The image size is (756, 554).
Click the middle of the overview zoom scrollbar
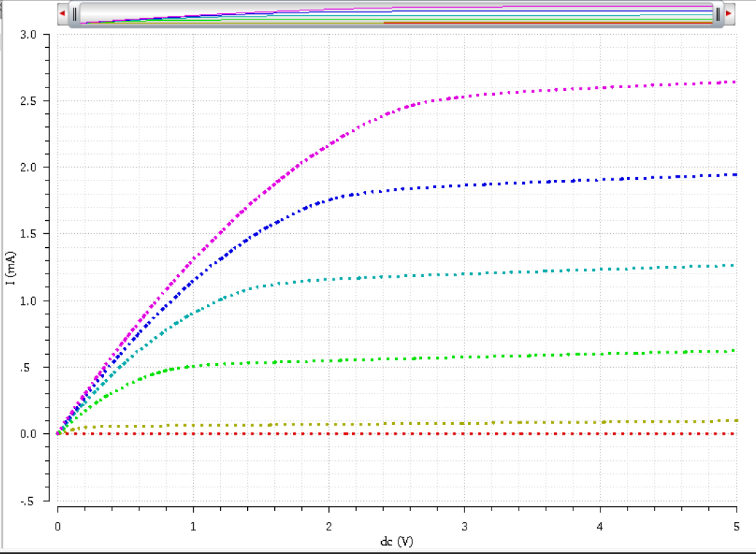[396, 14]
